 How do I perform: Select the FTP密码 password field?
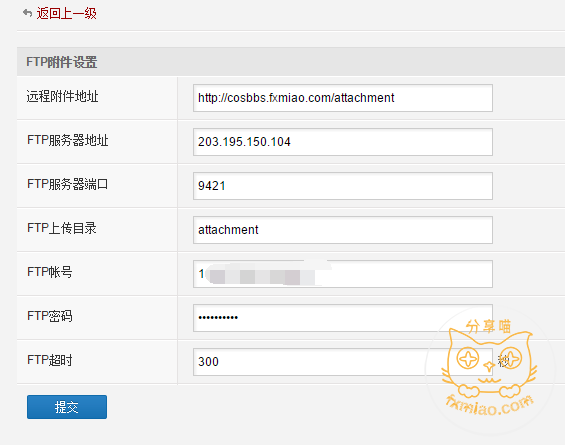pos(343,317)
